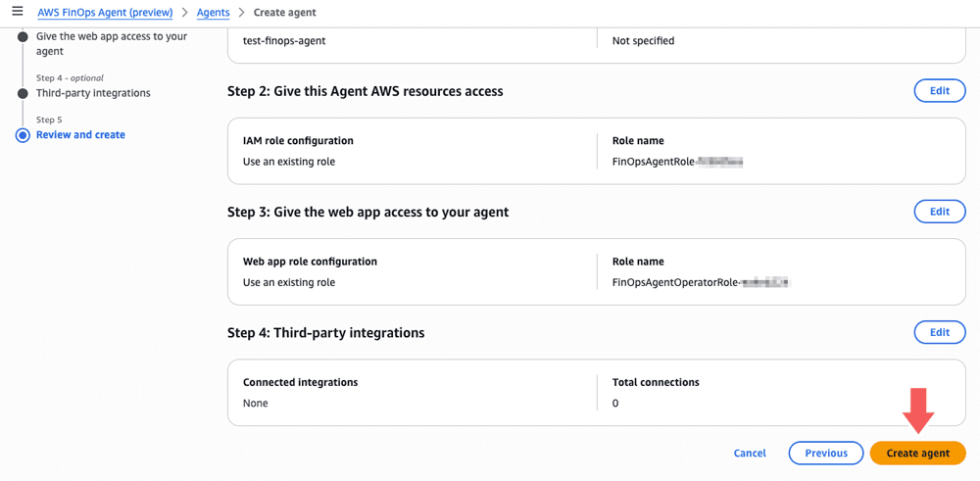
Task: Click the FinOpsAgentOperatorRole role name value
Action: pyautogui.click(x=702, y=282)
